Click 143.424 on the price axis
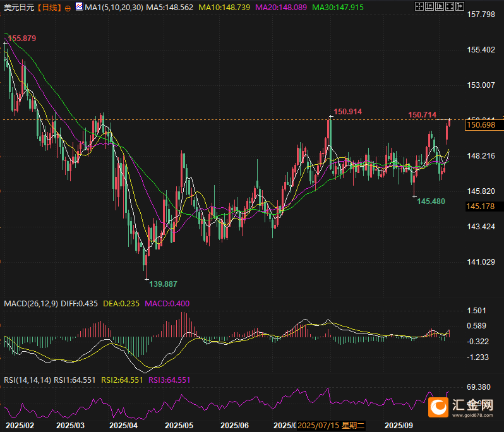 [x=481, y=227]
